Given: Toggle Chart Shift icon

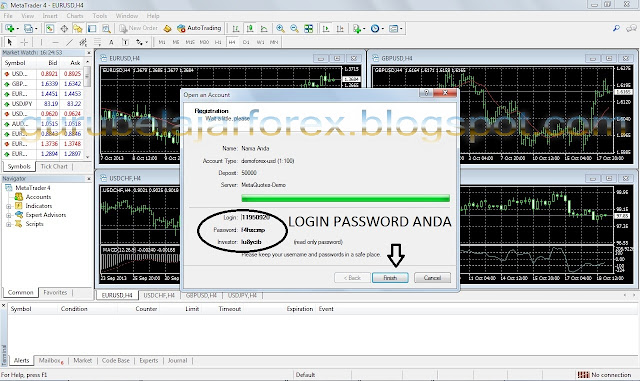Looking at the screenshot, I should [x=340, y=28].
